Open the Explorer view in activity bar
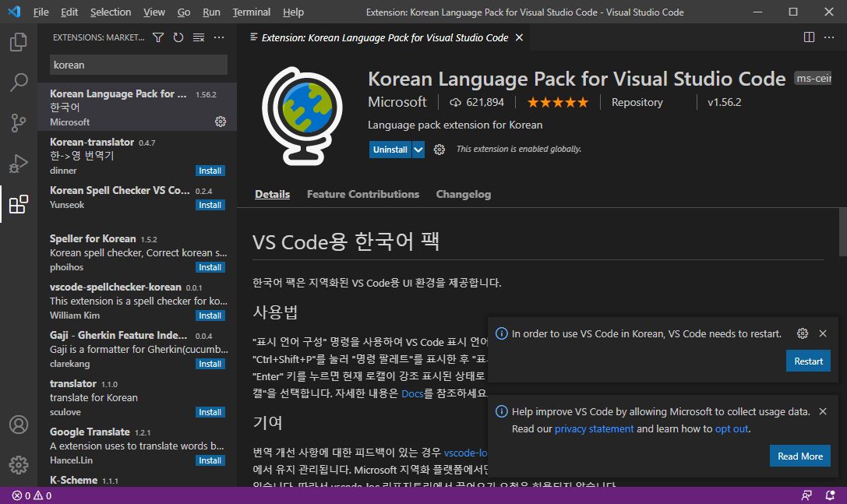This screenshot has width=847, height=504. pos(19,41)
